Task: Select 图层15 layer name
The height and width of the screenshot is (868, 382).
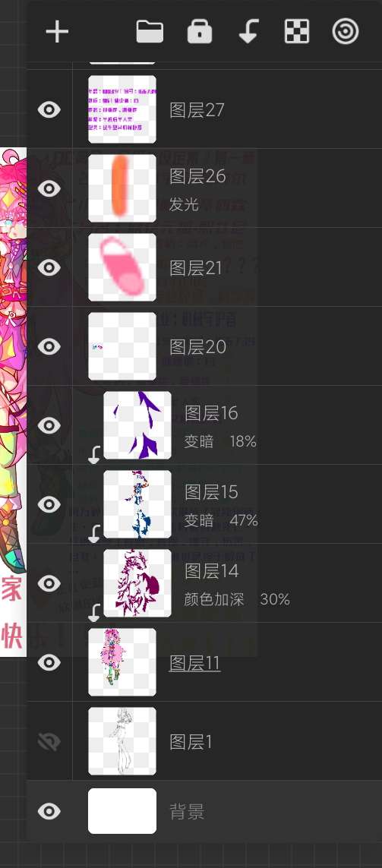Action: pos(211,491)
